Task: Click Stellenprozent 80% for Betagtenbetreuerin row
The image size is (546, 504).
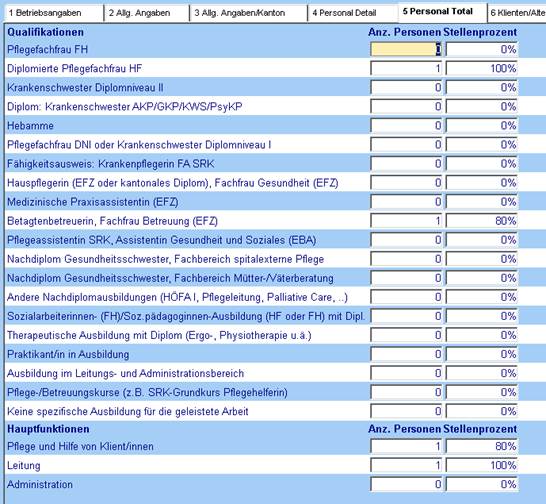Action: click(482, 220)
